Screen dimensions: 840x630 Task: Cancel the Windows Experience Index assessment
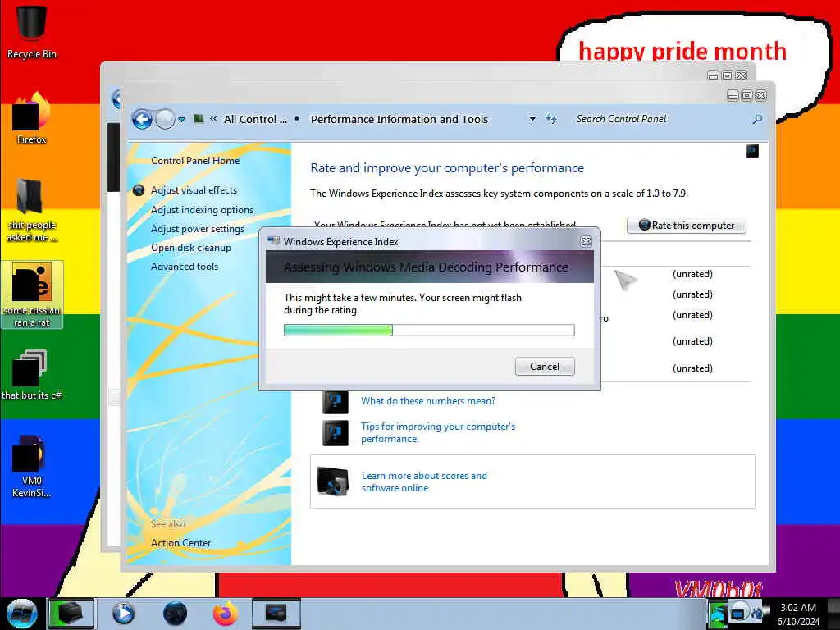pos(545,367)
